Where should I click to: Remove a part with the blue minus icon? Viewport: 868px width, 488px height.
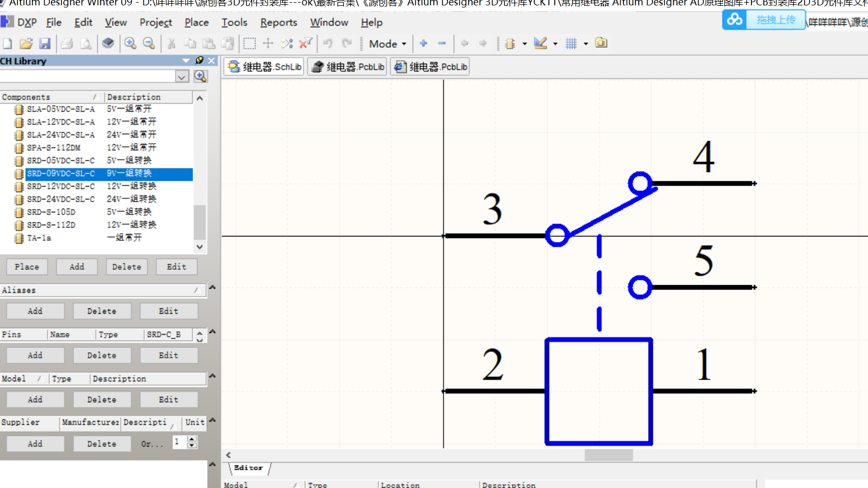click(442, 43)
